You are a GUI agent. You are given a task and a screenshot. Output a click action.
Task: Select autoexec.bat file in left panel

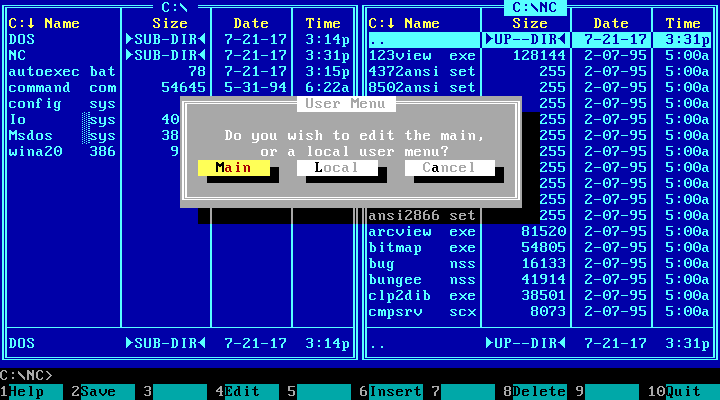click(x=62, y=71)
